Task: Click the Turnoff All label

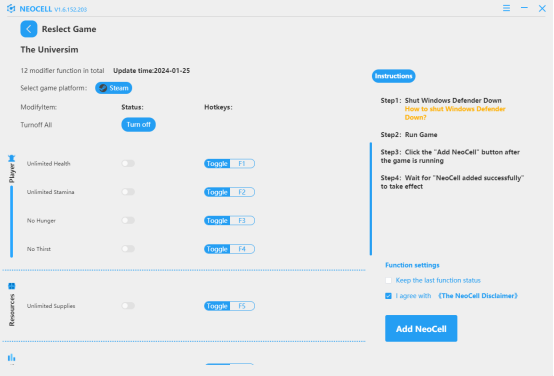Action: [x=36, y=125]
